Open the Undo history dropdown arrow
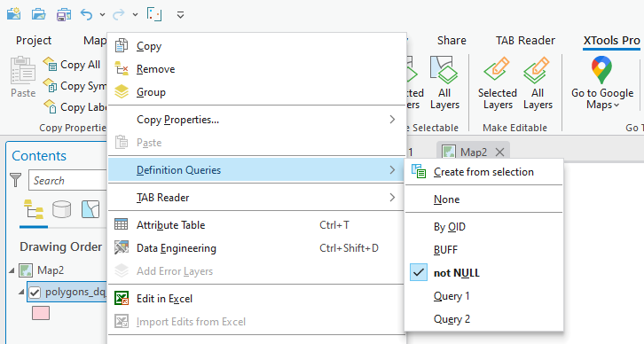The width and height of the screenshot is (644, 344). pos(102,15)
